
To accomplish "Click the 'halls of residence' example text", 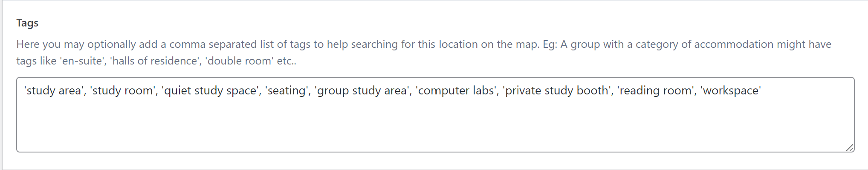I will tap(154, 61).
